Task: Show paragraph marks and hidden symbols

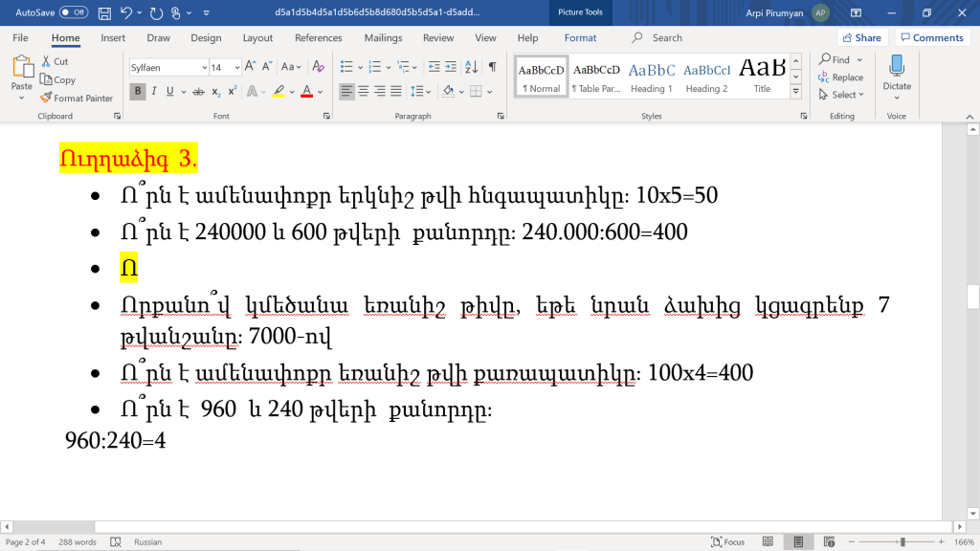Action: [492, 67]
